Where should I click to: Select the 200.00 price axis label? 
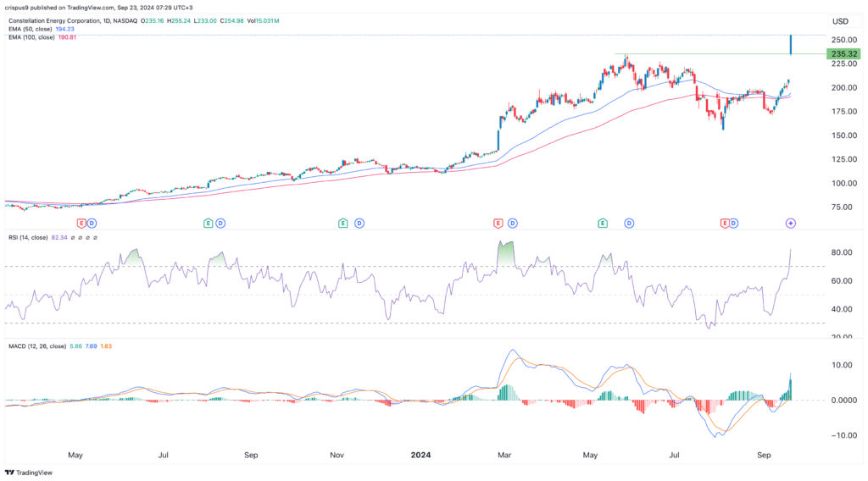pos(843,87)
